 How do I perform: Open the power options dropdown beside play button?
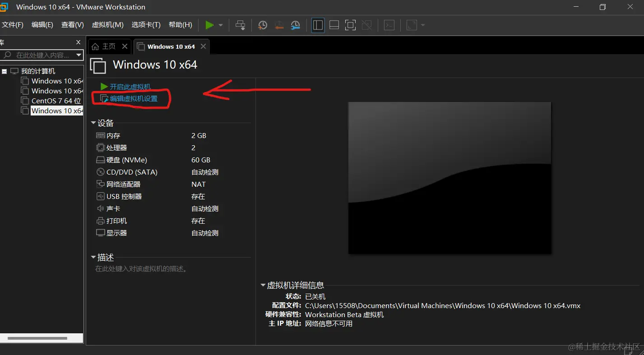click(x=221, y=25)
